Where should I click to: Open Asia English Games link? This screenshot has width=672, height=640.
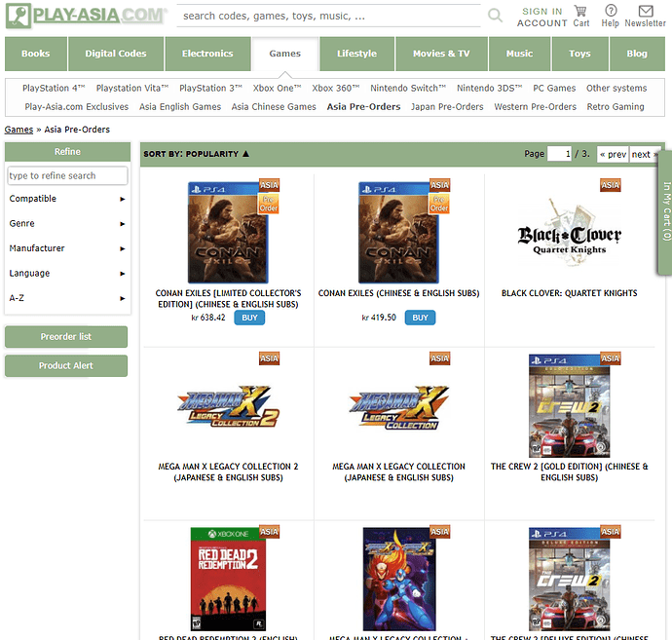(x=180, y=107)
